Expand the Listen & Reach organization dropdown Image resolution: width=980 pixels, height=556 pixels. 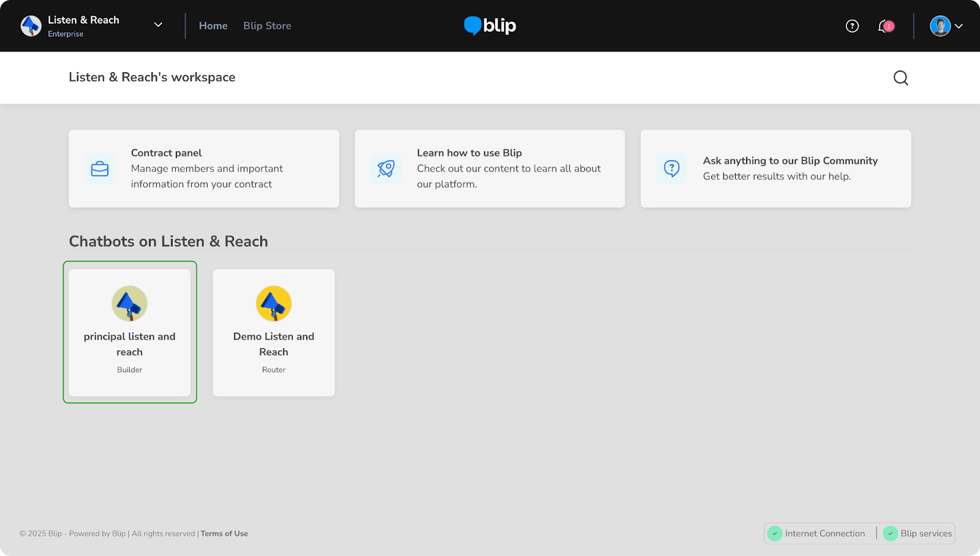click(x=158, y=25)
